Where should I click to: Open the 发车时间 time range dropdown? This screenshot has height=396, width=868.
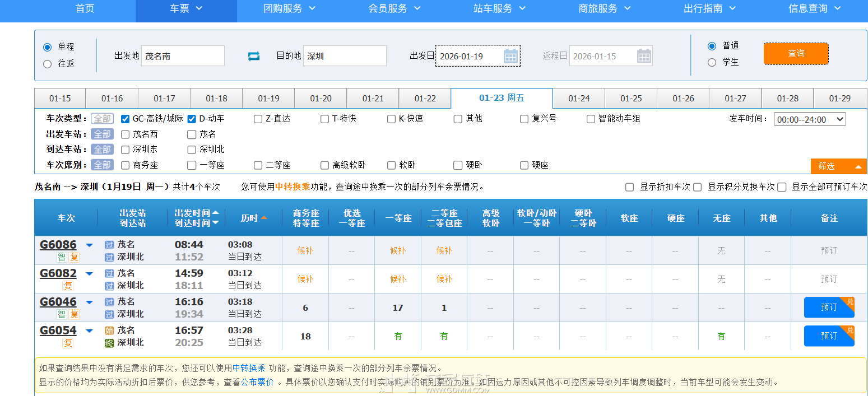(x=810, y=119)
